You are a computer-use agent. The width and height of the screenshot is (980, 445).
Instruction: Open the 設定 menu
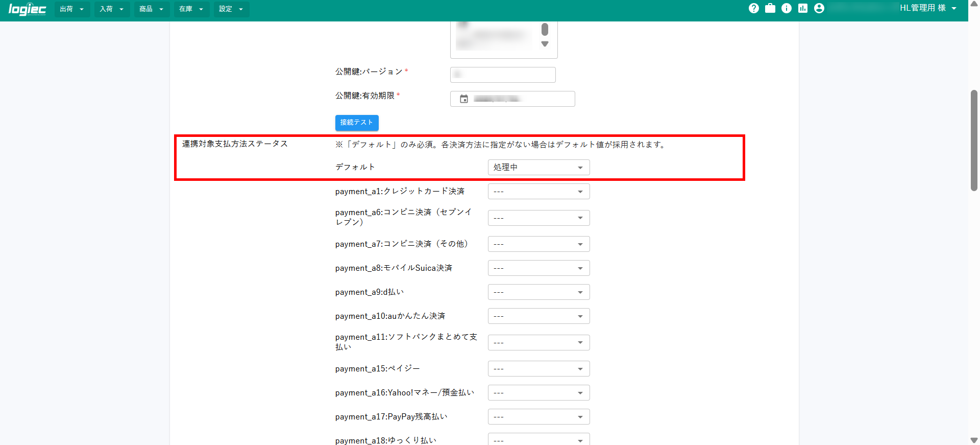coord(231,9)
